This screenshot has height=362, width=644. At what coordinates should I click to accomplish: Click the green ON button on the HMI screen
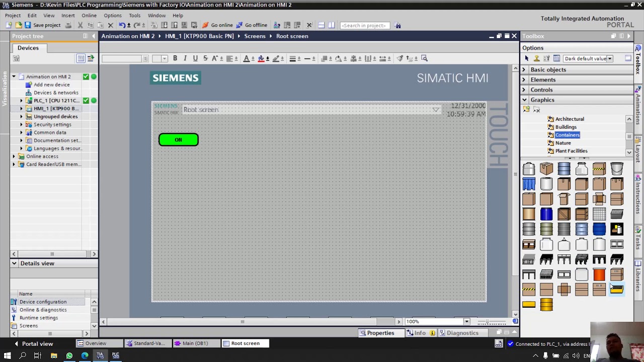click(179, 140)
